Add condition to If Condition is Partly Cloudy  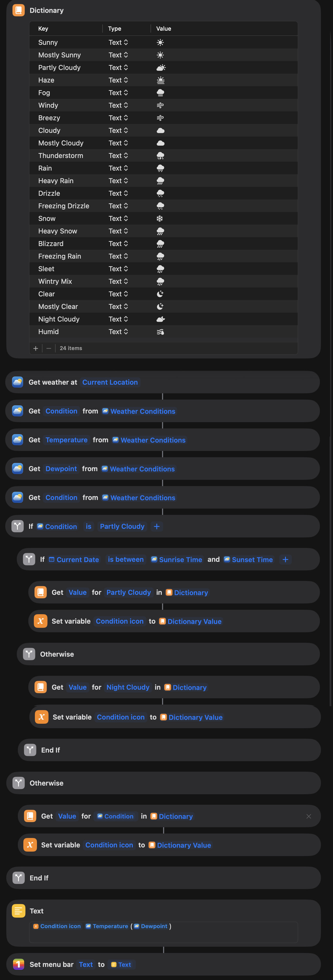click(x=157, y=526)
